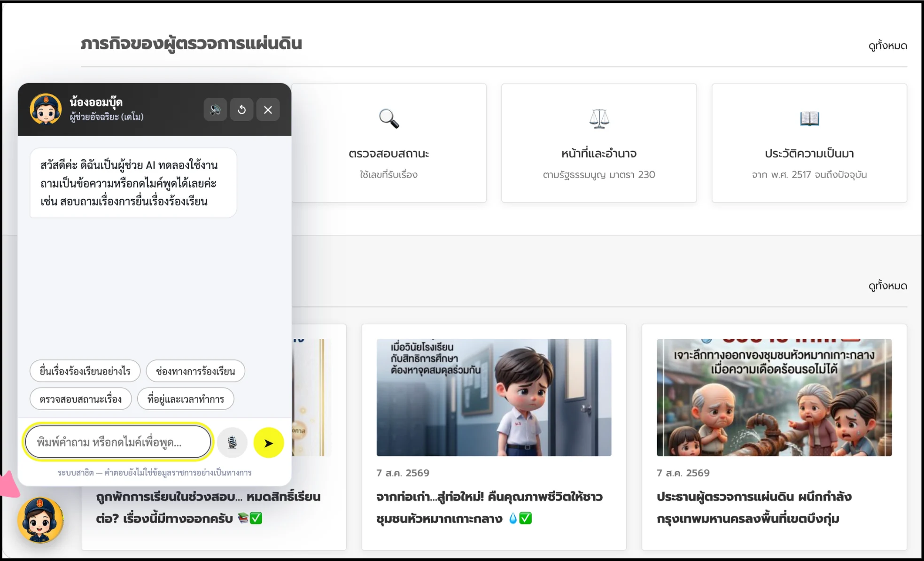924x561 pixels.
Task: Reset the chat conversation with refresh icon
Action: [x=241, y=110]
